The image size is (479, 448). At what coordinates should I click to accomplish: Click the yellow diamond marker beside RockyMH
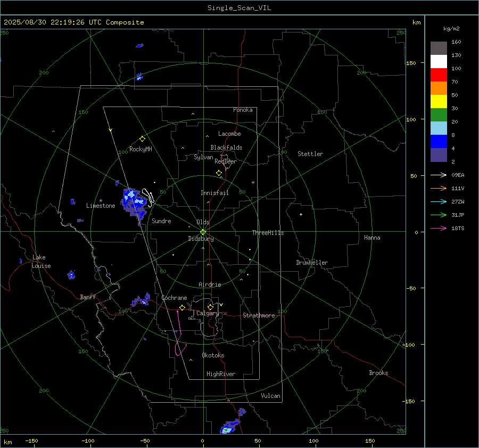coord(142,139)
